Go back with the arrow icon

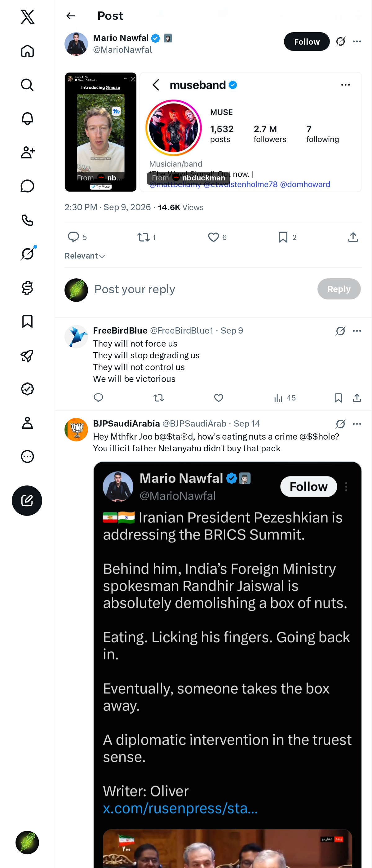[x=70, y=16]
